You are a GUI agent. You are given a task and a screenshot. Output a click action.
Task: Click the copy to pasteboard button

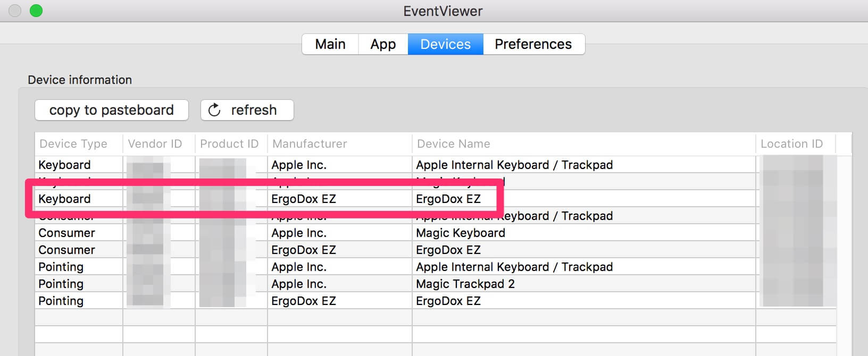tap(112, 110)
